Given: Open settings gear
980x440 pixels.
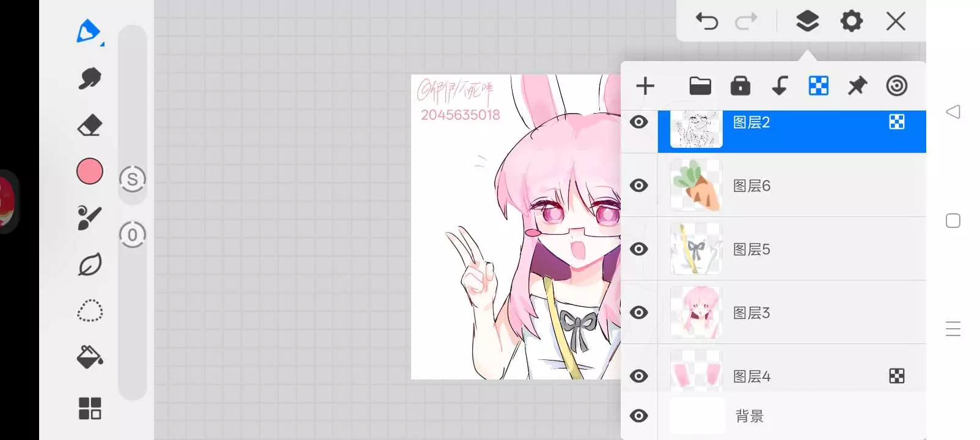Looking at the screenshot, I should (851, 21).
